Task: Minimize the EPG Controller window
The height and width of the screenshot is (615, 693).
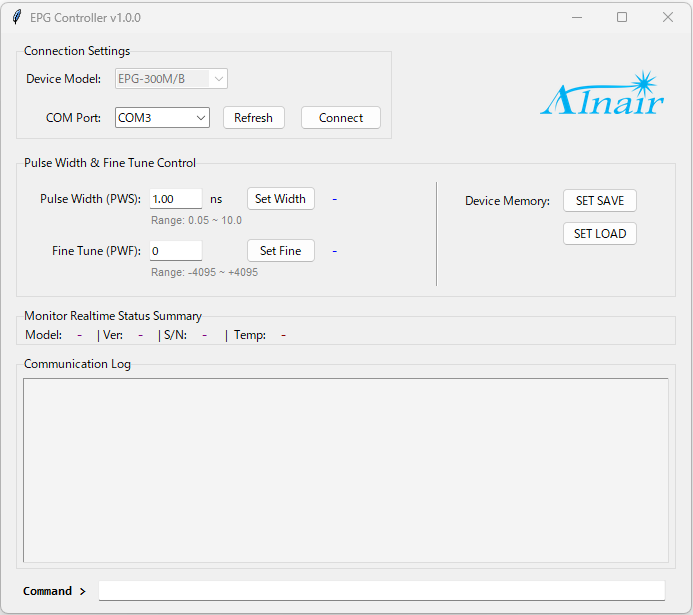Action: pos(577,18)
